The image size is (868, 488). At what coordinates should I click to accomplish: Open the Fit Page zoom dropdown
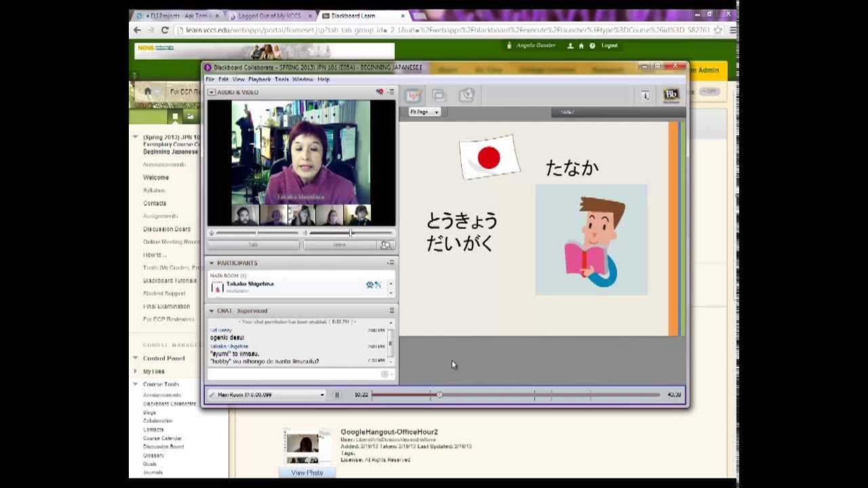click(x=424, y=112)
